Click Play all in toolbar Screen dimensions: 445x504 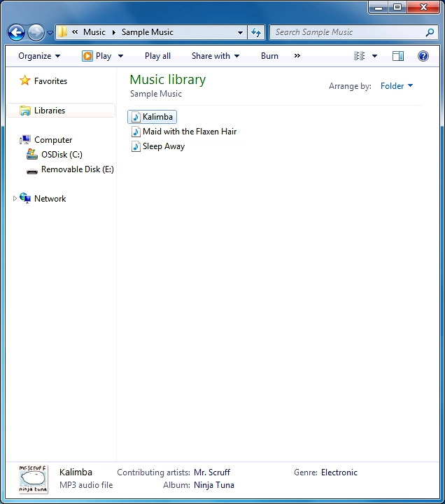pyautogui.click(x=157, y=56)
